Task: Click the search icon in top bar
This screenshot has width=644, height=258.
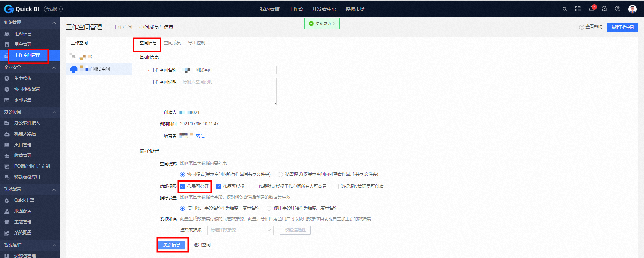Action: pos(565,9)
